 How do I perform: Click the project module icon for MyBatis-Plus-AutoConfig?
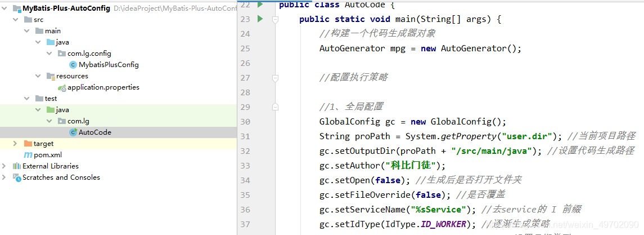(17, 8)
